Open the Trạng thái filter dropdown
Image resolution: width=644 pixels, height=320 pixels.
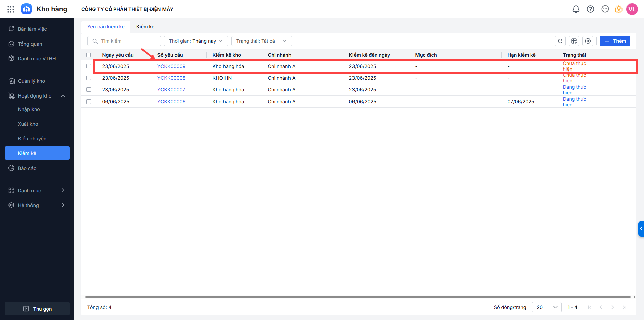(261, 41)
